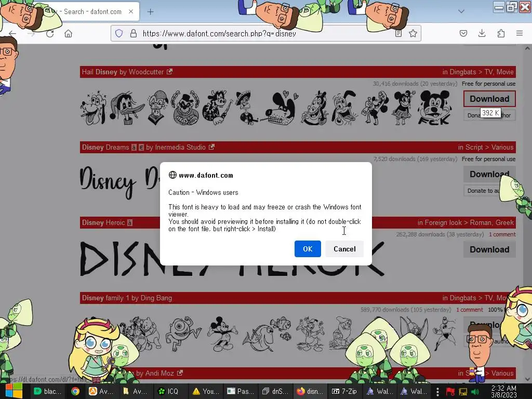Open the Firefox disn... taskbar item
This screenshot has width=532, height=399.
(x=309, y=391)
